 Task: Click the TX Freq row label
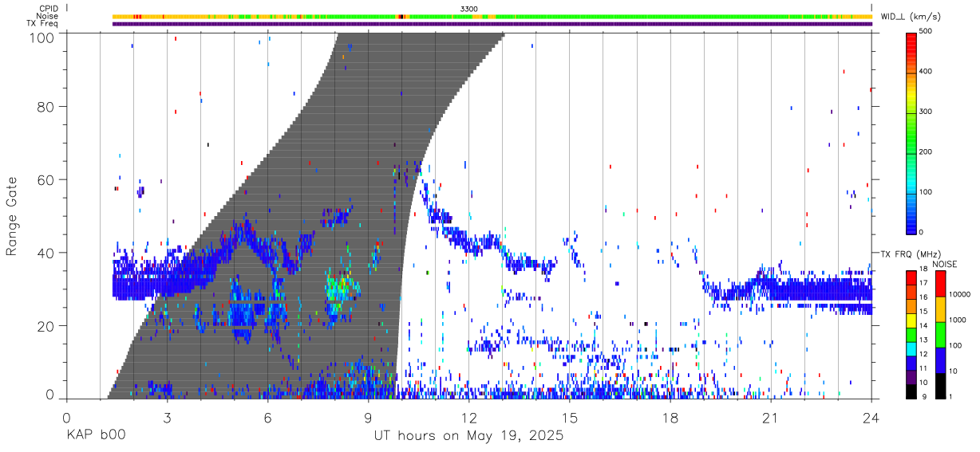pyautogui.click(x=42, y=24)
